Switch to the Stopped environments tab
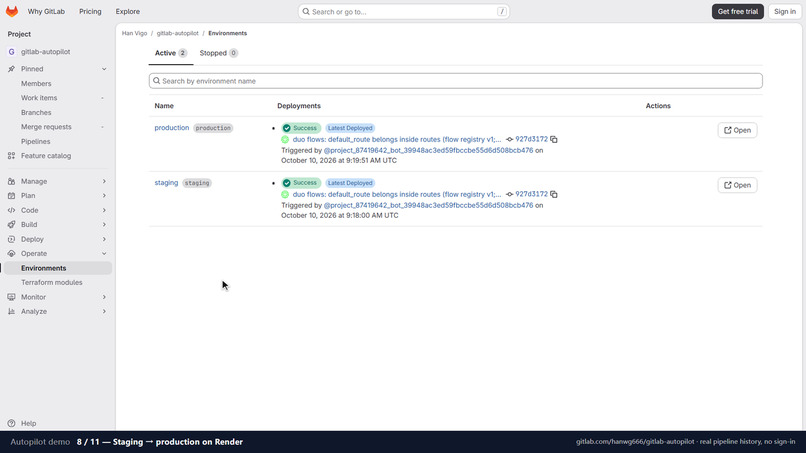The height and width of the screenshot is (453, 806). [218, 53]
